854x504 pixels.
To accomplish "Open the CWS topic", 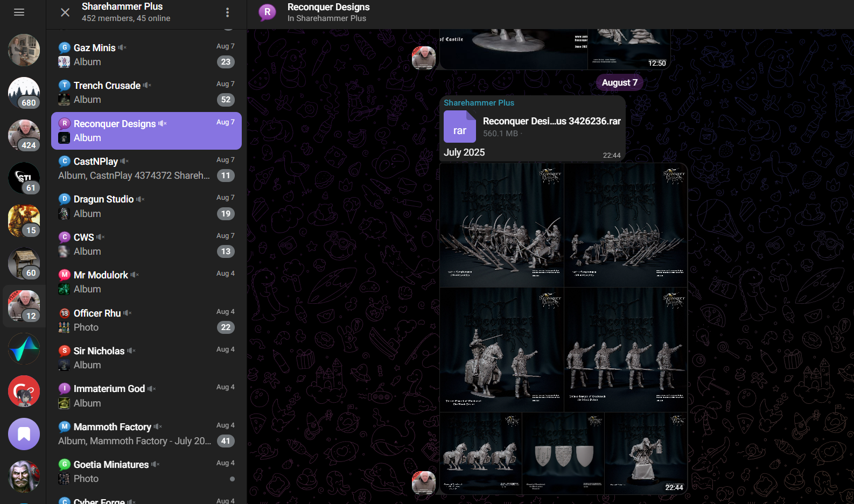I will click(146, 244).
